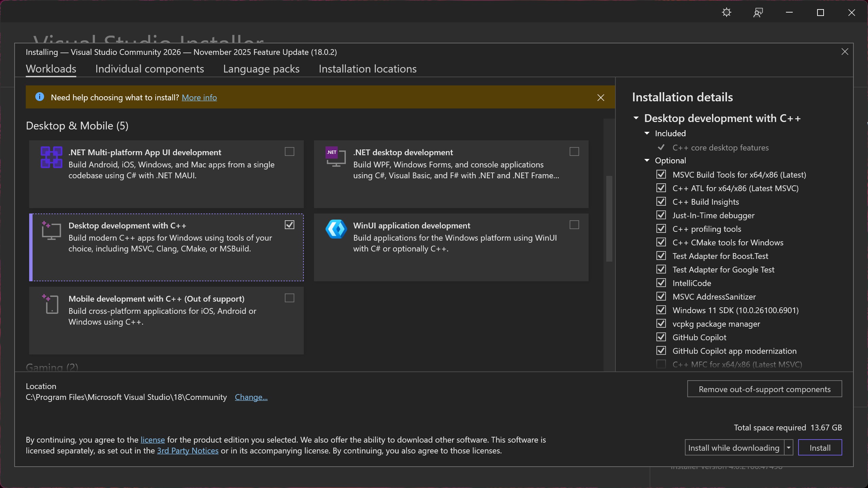Viewport: 868px width, 488px height.
Task: Collapse the Included section arrow
Action: pos(647,133)
